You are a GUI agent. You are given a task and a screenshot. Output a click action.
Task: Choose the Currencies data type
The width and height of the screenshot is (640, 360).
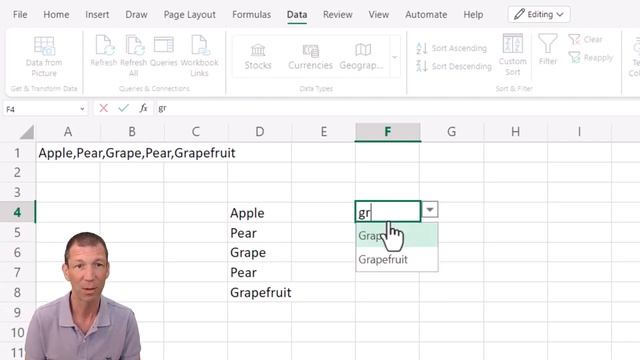[x=310, y=57]
